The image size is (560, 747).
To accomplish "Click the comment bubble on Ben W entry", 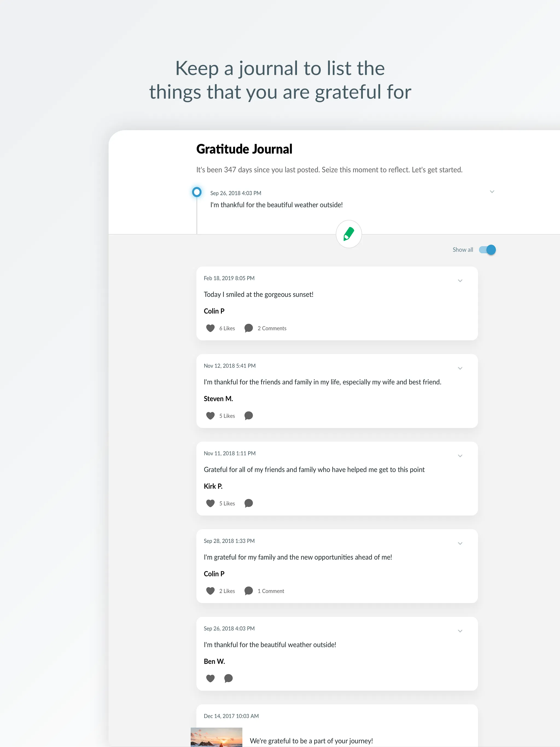I will pyautogui.click(x=229, y=678).
